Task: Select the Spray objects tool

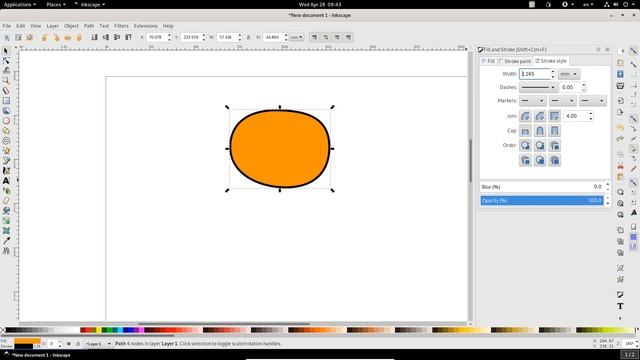Action: tap(6, 191)
